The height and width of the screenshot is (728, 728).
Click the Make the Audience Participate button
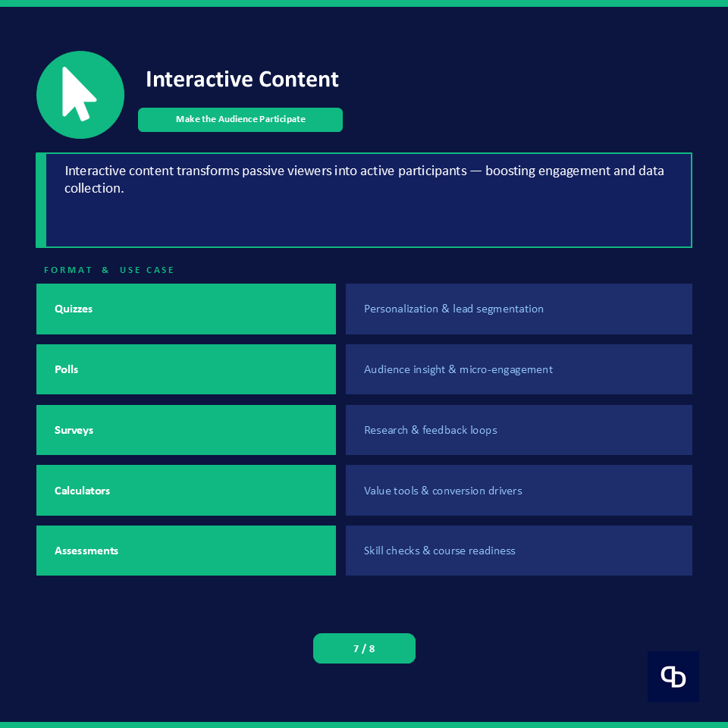240,120
